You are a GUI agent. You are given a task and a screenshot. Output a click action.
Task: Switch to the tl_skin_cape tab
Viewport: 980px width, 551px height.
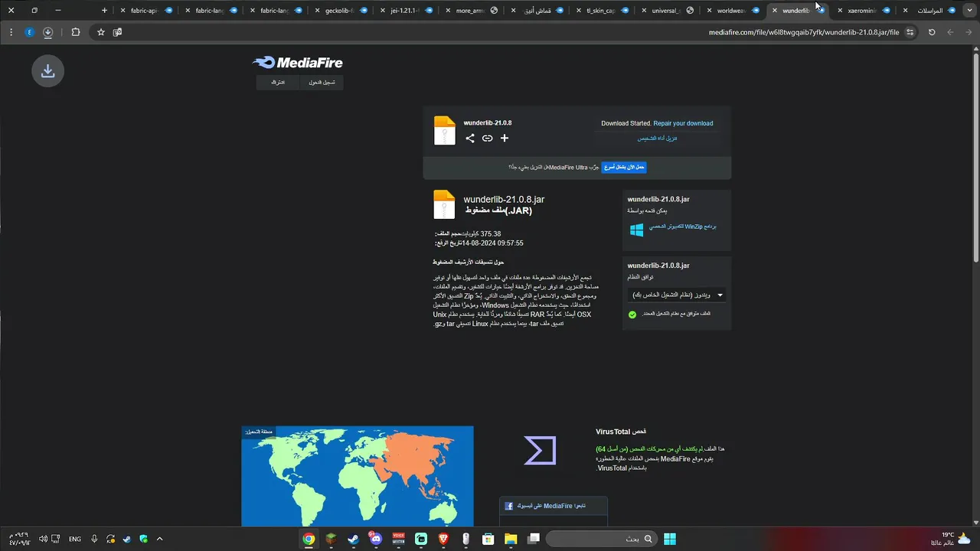pos(600,11)
